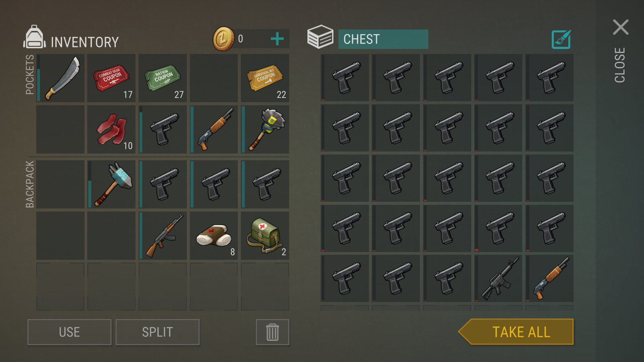Click the USE button
This screenshot has height=362, width=644.
[69, 332]
